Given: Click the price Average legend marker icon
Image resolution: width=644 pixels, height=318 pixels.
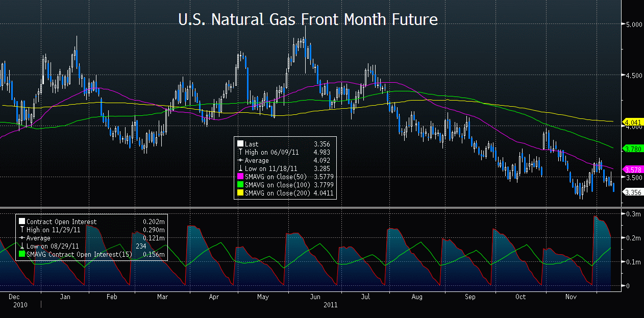Looking at the screenshot, I should pyautogui.click(x=240, y=161).
